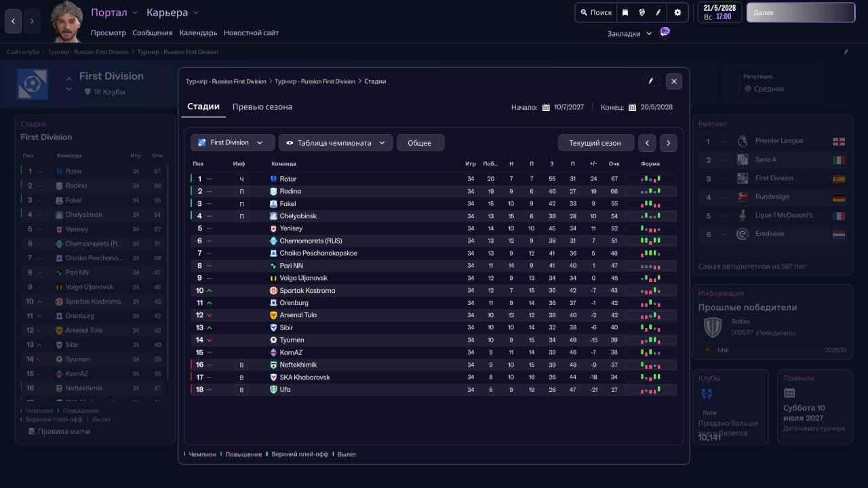Open settings gear icon
The image size is (868, 488).
677,12
